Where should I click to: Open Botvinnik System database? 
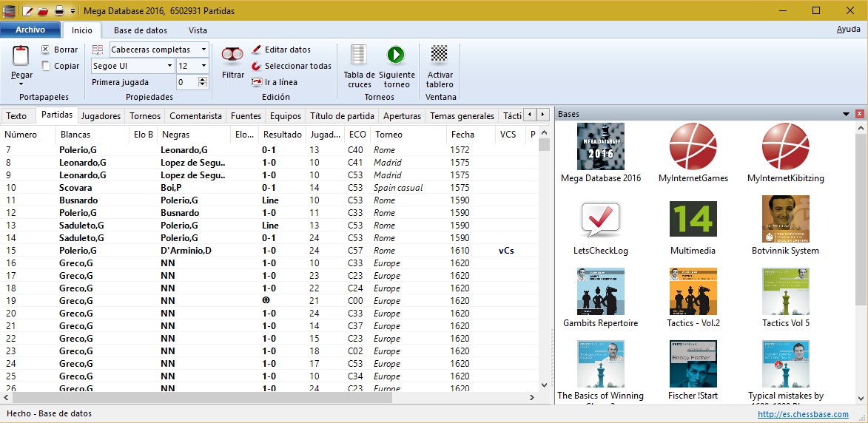[x=786, y=219]
